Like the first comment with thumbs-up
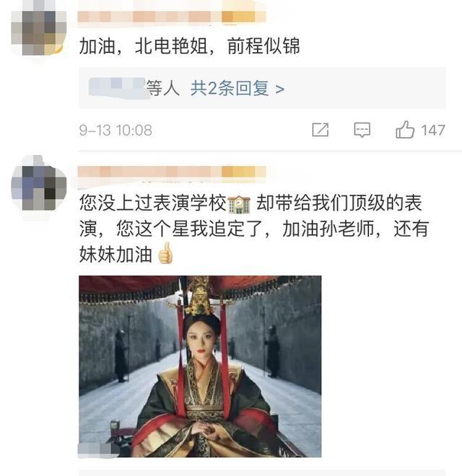462x476 pixels. coord(405,130)
